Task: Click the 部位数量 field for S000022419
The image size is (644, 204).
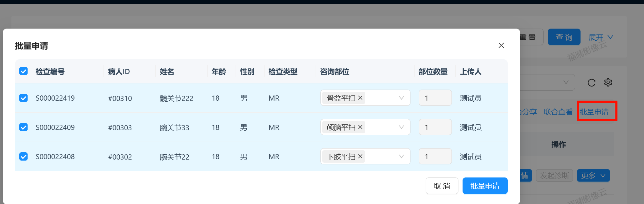Action: click(x=435, y=98)
